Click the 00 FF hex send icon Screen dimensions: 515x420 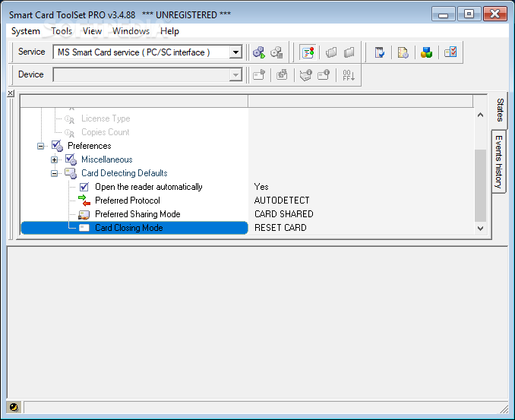point(348,75)
